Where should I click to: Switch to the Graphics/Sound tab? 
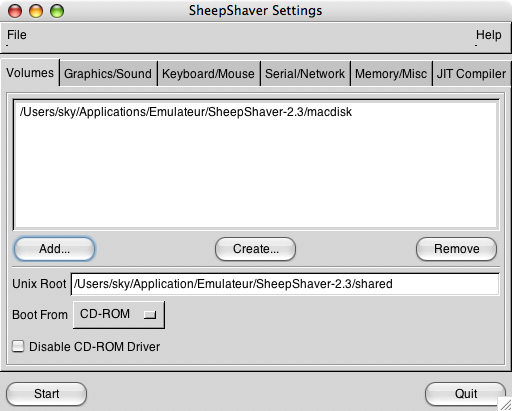pyautogui.click(x=108, y=73)
